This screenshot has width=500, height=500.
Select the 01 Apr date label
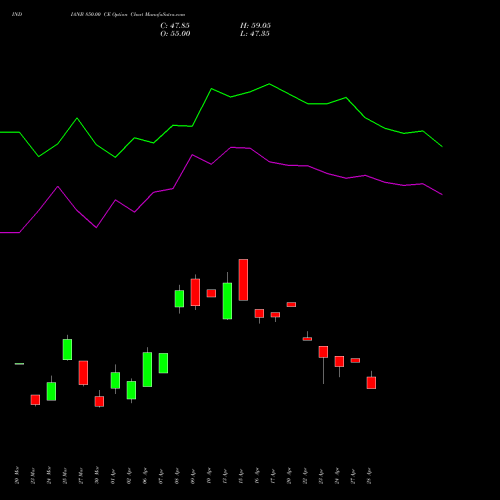click(x=113, y=476)
